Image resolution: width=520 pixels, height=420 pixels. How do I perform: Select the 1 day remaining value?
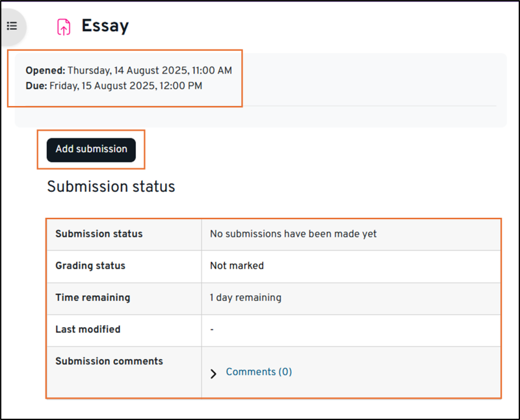(x=245, y=298)
